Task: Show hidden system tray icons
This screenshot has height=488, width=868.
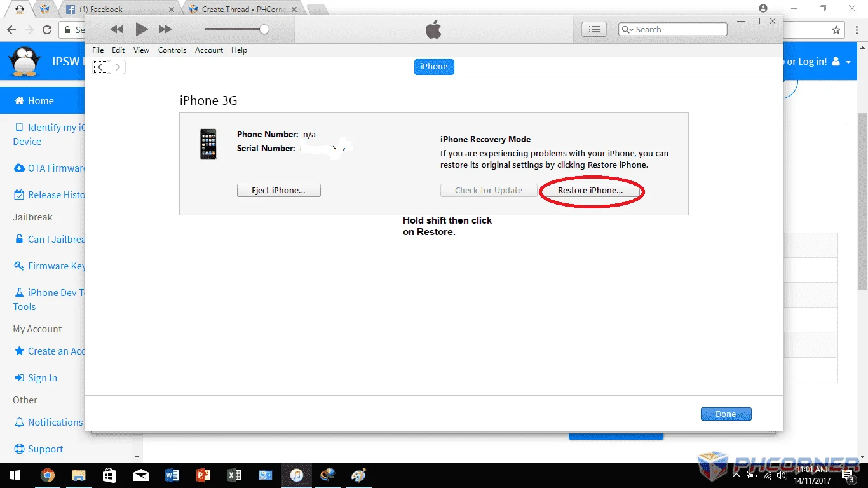Action: pyautogui.click(x=736, y=475)
